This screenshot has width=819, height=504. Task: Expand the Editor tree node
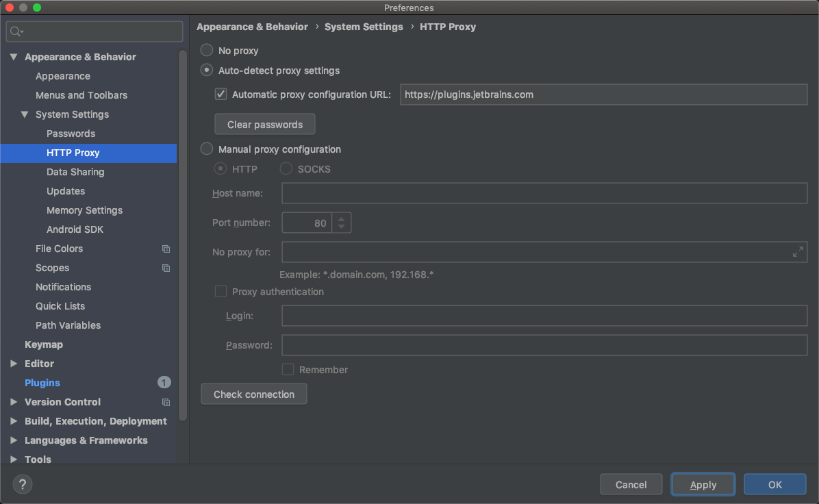pyautogui.click(x=14, y=364)
